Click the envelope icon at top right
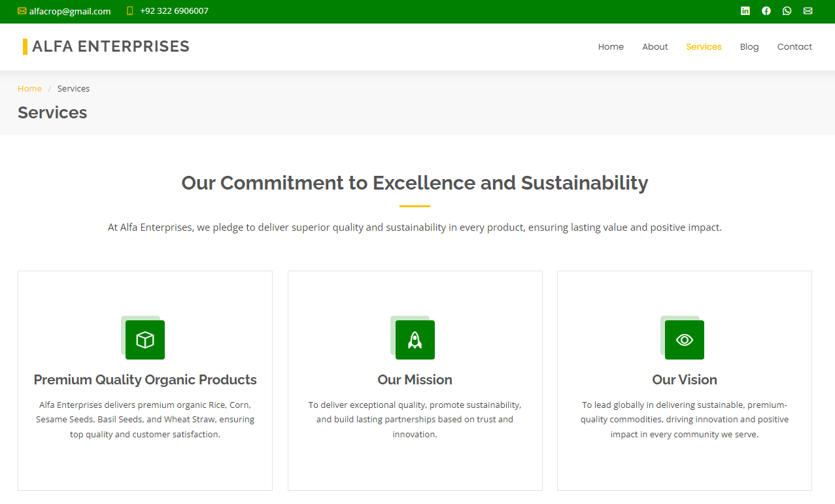 [808, 11]
